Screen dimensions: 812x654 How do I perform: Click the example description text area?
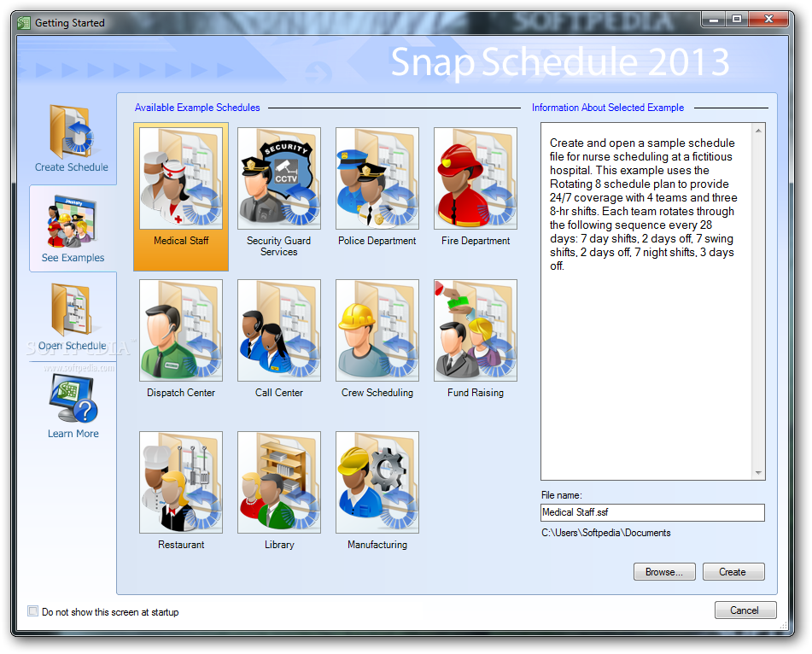click(x=646, y=301)
